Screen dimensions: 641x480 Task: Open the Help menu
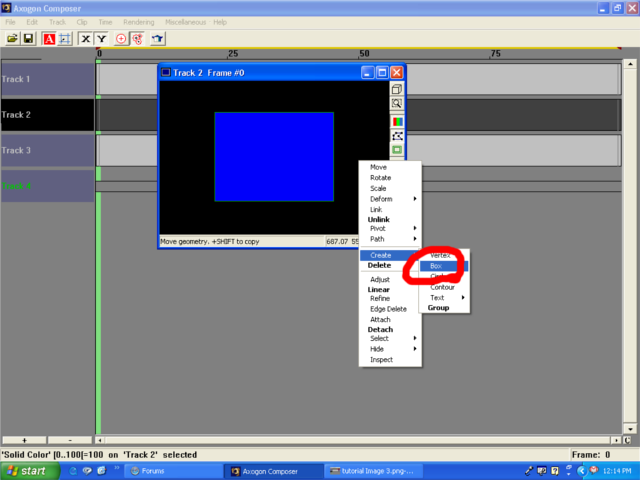pyautogui.click(x=220, y=22)
